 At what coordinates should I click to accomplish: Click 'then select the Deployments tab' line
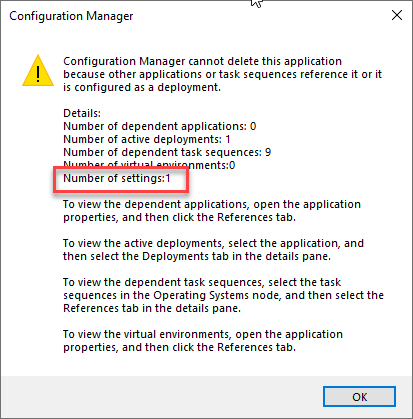point(197,256)
